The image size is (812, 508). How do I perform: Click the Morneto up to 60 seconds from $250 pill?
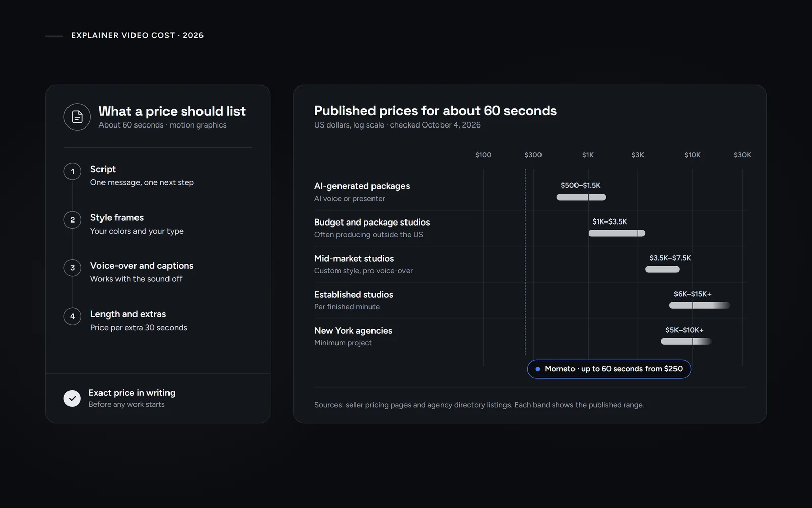pos(609,369)
